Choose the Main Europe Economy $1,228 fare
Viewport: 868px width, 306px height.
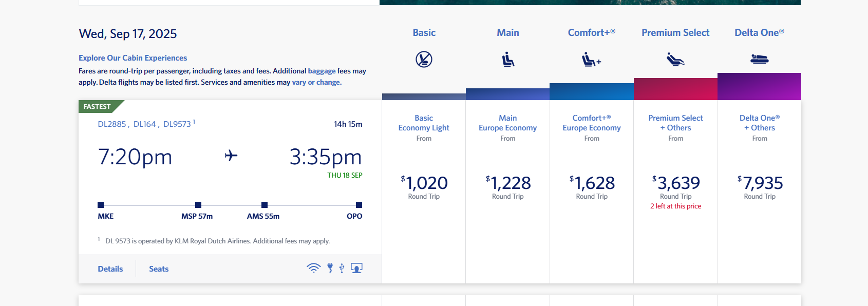508,183
